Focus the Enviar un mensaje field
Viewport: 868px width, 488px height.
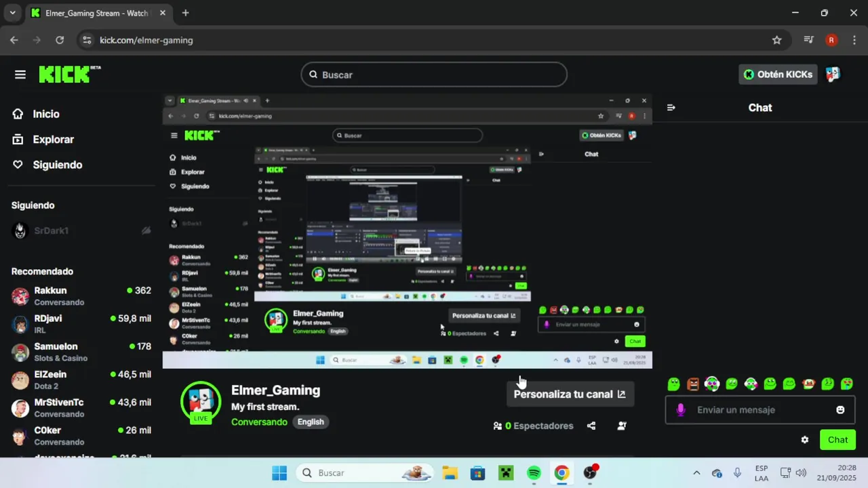(x=759, y=410)
